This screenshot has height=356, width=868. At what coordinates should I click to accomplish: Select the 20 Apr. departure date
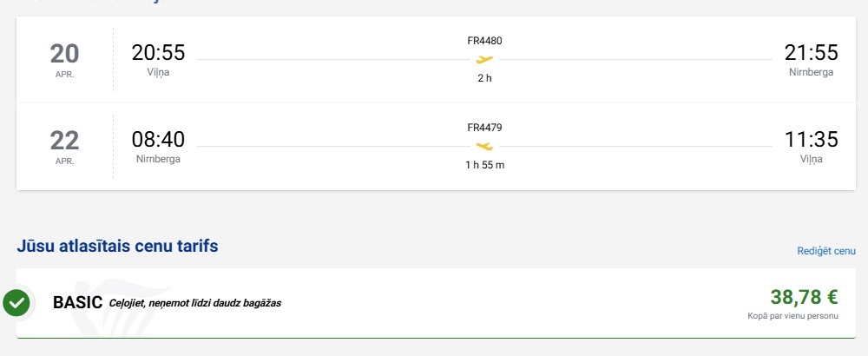[x=64, y=59]
